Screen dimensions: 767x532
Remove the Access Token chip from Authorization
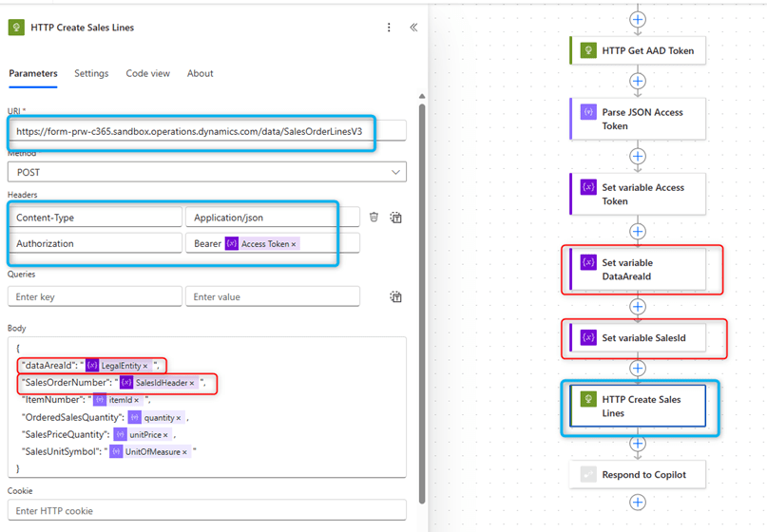pyautogui.click(x=294, y=244)
